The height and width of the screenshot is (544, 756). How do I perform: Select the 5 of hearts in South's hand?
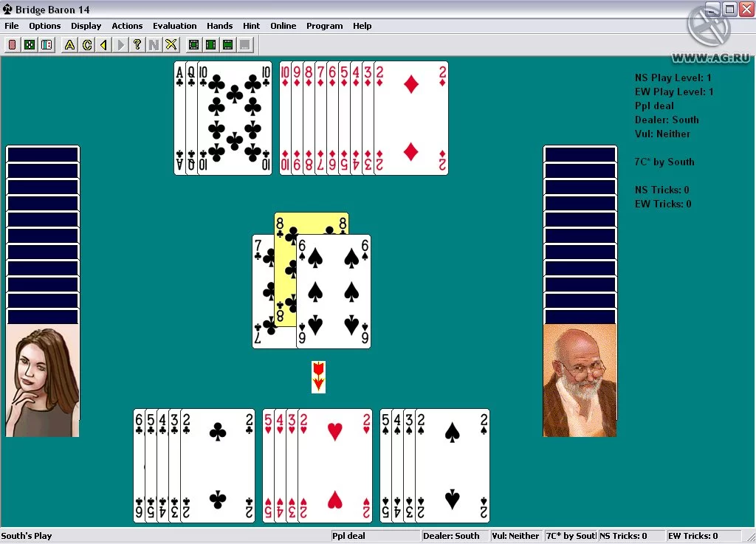(268, 466)
